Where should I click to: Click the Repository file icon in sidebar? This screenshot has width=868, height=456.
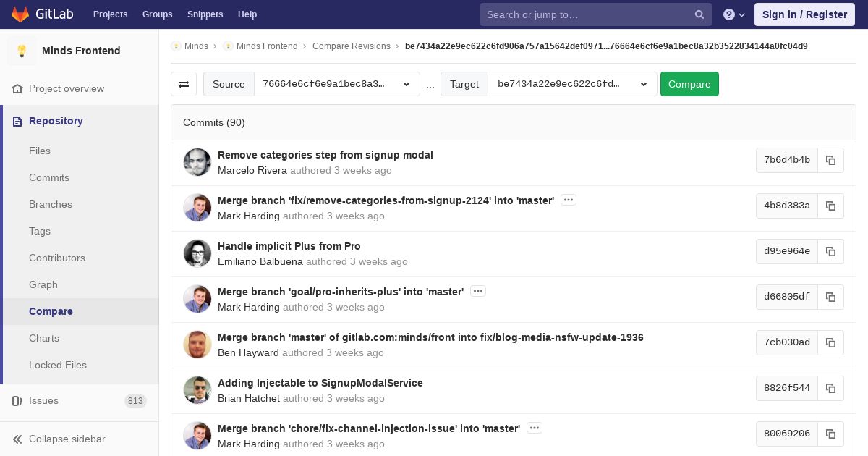tap(17, 121)
